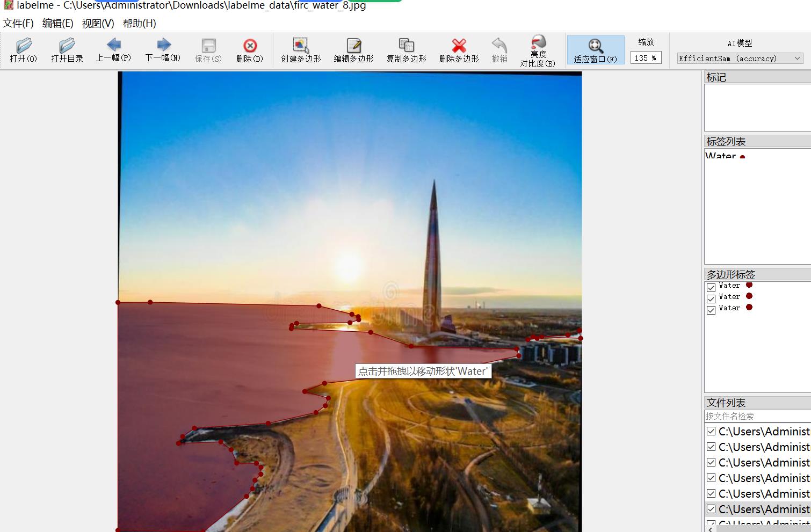Image resolution: width=811 pixels, height=532 pixels.
Task: Select the Create Polygon (创建多边形) tool
Action: tap(301, 50)
